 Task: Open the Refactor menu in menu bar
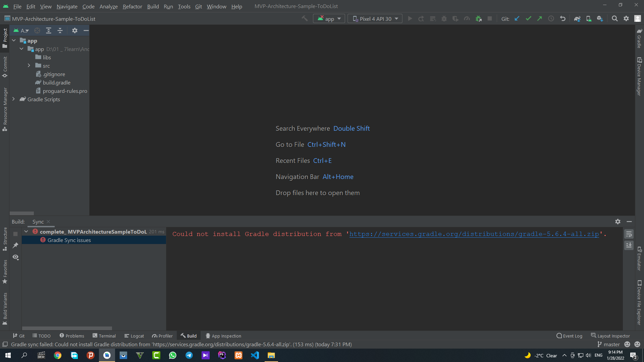point(132,6)
